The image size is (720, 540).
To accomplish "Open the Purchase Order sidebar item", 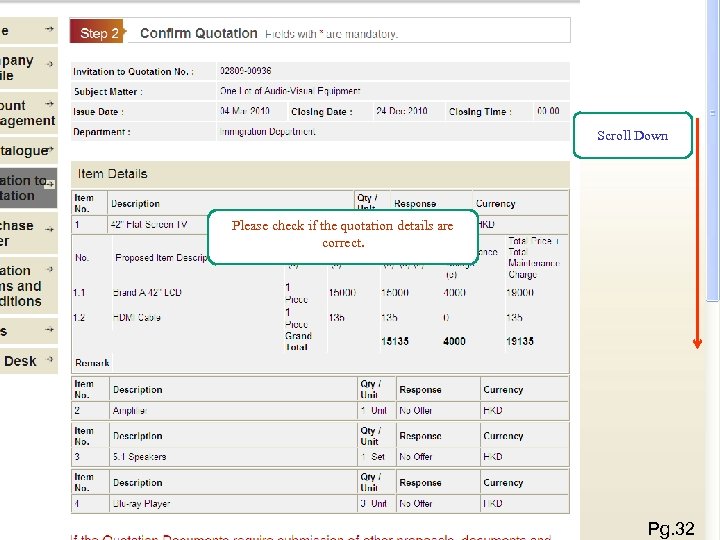I will 28,233.
